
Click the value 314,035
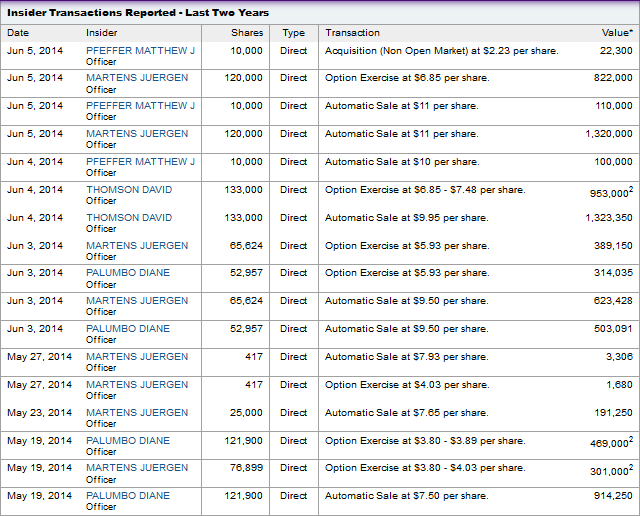tap(613, 273)
